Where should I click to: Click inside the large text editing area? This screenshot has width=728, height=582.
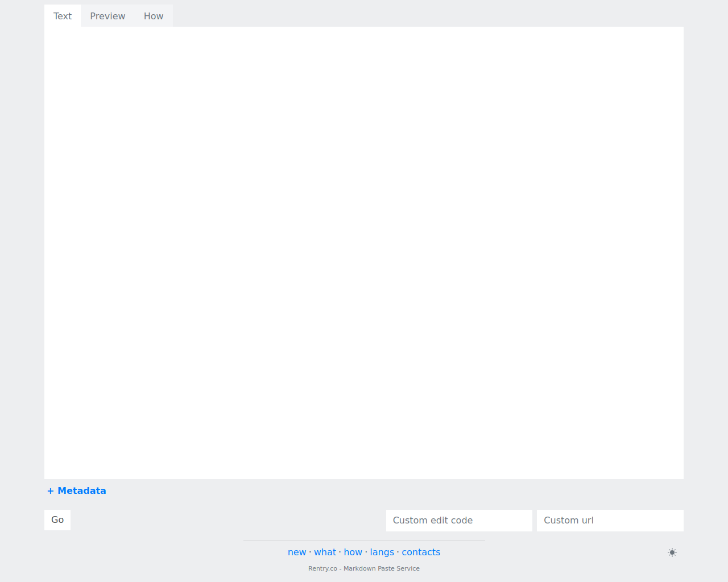(364, 252)
